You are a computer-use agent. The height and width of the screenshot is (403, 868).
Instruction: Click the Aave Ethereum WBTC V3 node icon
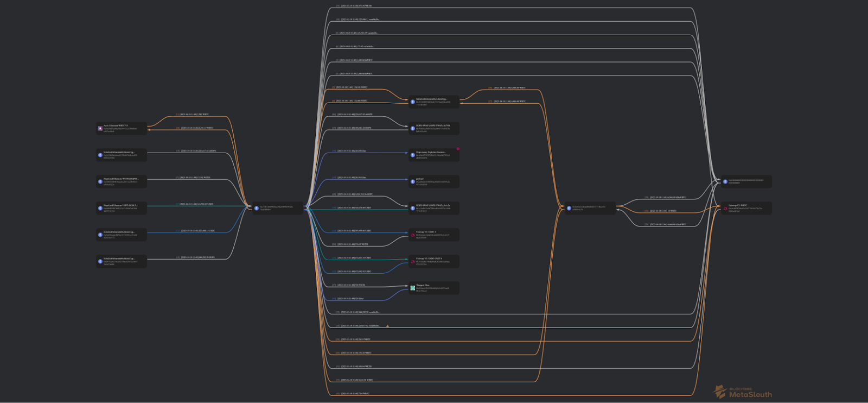[100, 129]
